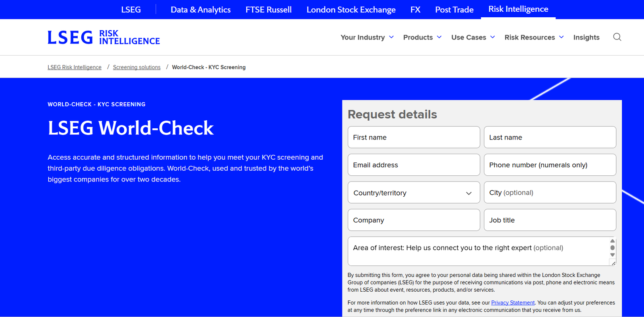Navigate to LSEG Risk Intelligence breadcrumb
Image resolution: width=644 pixels, height=317 pixels.
[74, 67]
